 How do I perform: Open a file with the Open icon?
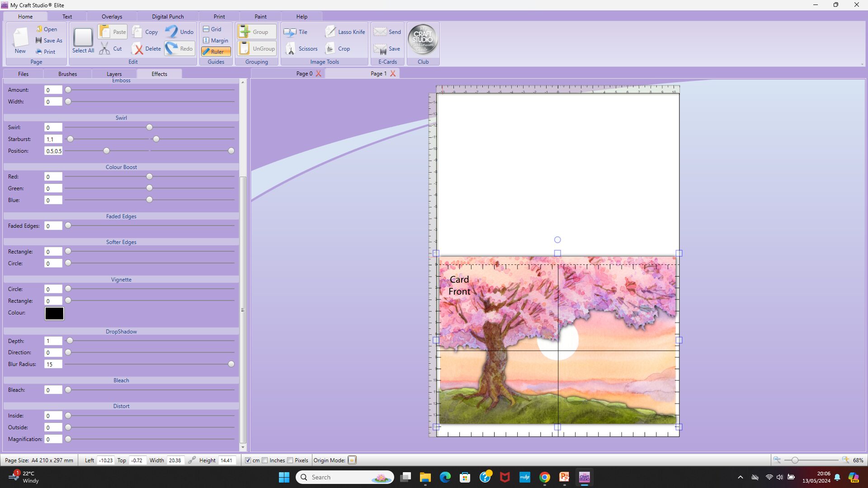click(39, 29)
